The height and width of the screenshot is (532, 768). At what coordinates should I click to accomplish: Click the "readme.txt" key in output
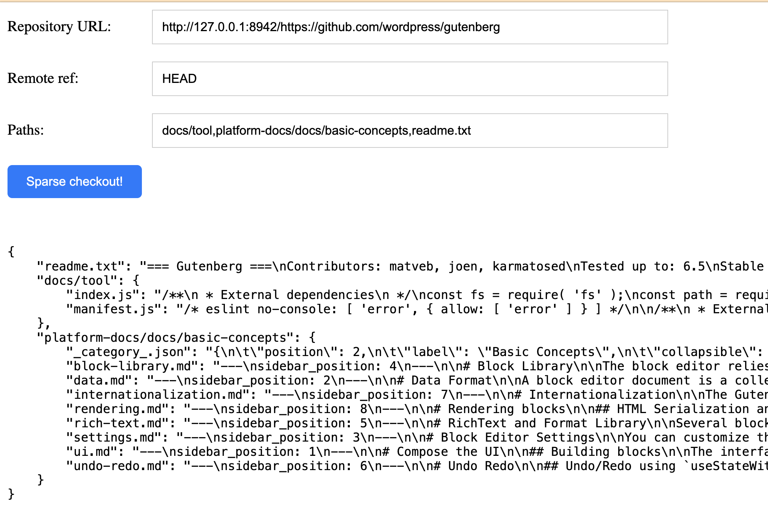click(x=81, y=266)
